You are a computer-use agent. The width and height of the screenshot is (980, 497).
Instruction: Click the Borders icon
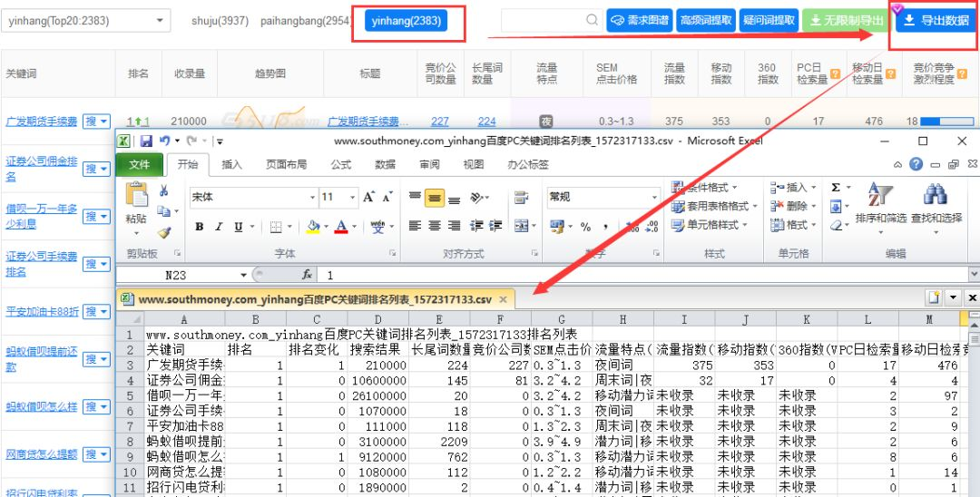[276, 227]
